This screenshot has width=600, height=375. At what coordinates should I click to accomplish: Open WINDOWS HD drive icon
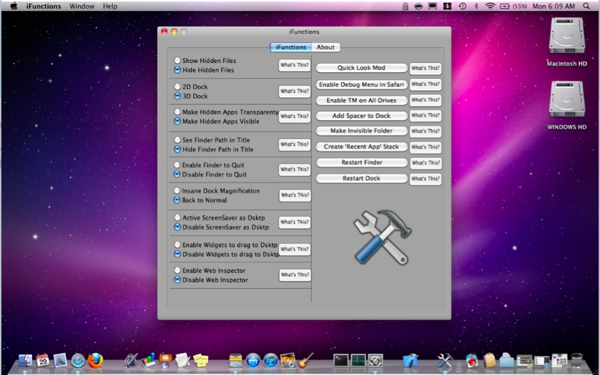(x=567, y=99)
